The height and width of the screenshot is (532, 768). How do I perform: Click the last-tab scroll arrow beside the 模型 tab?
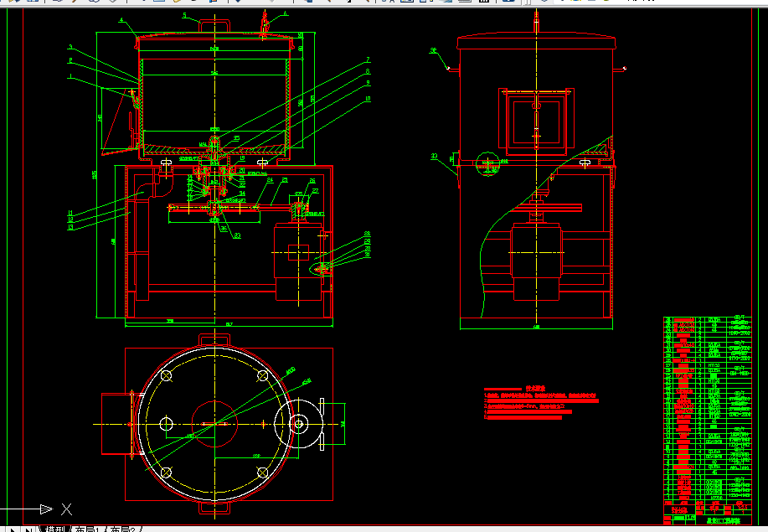(28, 529)
